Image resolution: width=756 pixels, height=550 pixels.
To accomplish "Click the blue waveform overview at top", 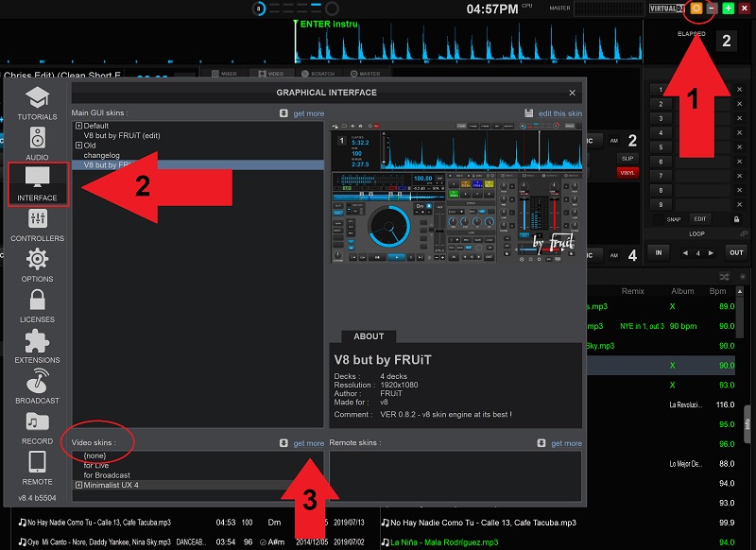I will point(468,42).
